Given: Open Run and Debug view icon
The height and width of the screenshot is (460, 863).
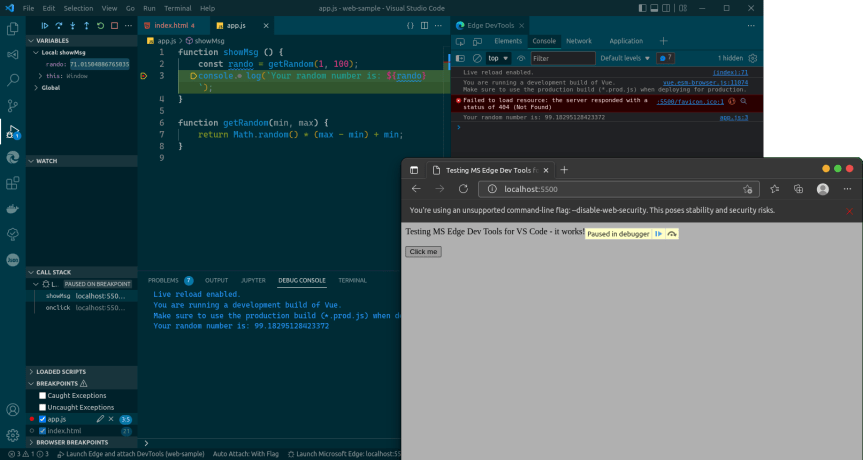Looking at the screenshot, I should (12, 132).
